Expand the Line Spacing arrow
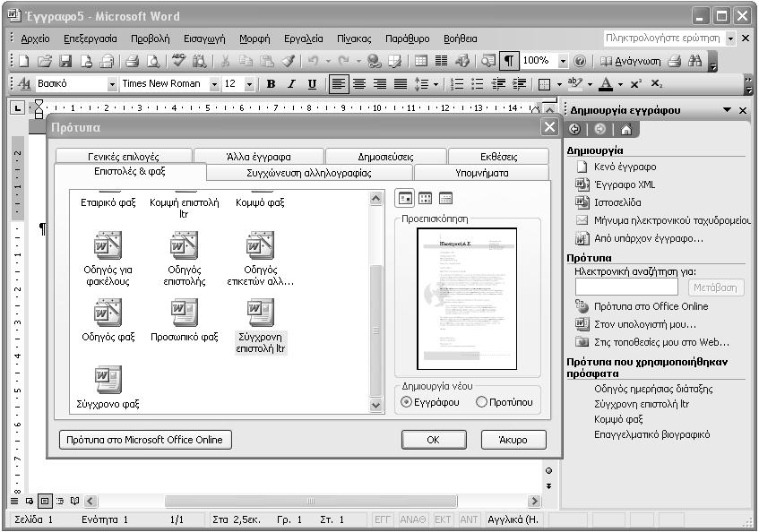 coord(436,84)
